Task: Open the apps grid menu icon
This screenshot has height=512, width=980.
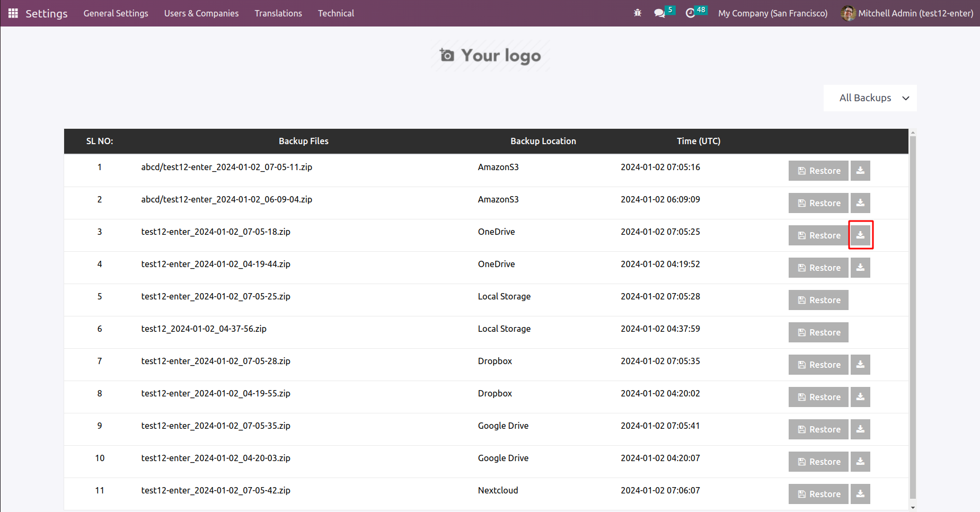Action: tap(13, 13)
